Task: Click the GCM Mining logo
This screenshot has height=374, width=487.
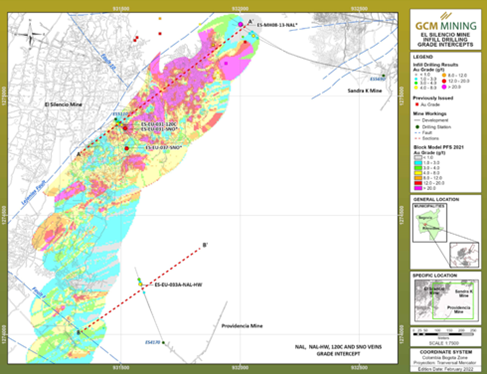Action: click(446, 22)
